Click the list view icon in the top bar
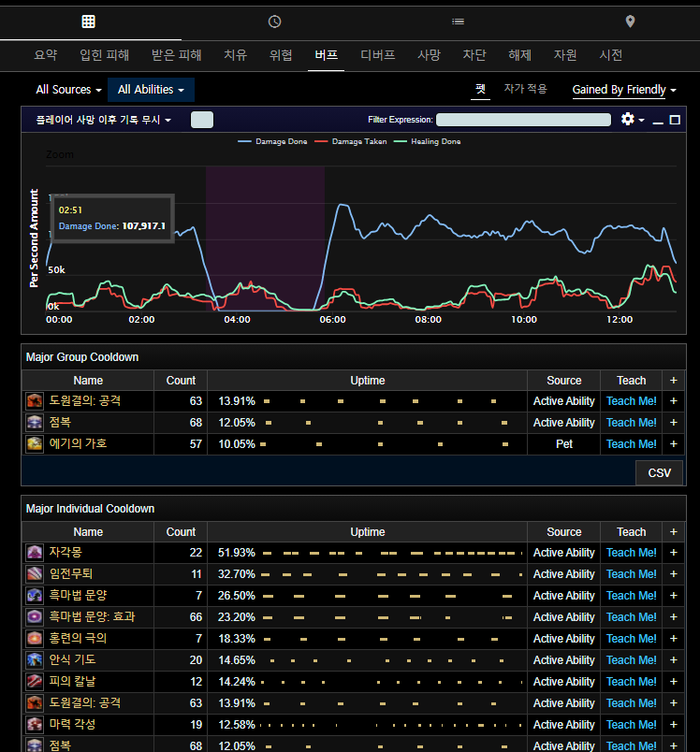The height and width of the screenshot is (752, 700). coord(458,21)
